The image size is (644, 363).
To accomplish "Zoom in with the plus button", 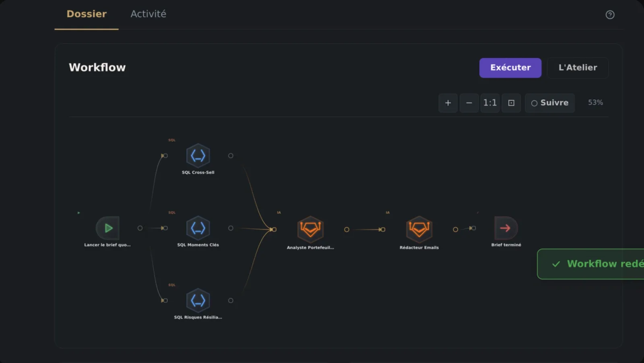I will click(x=448, y=103).
